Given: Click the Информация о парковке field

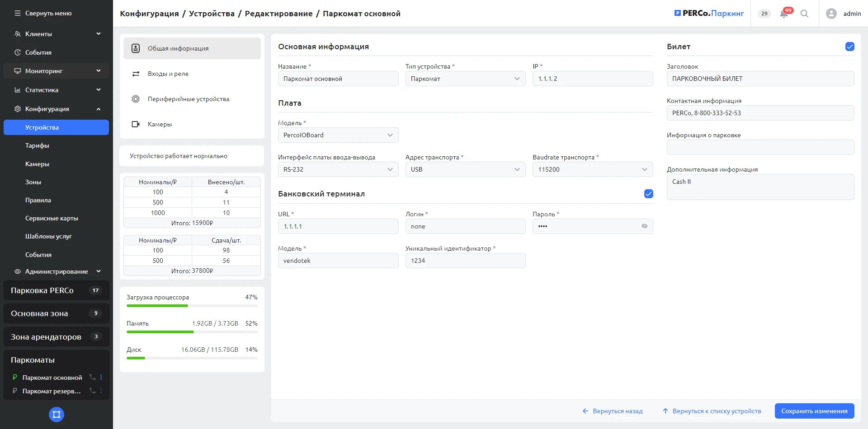Looking at the screenshot, I should [760, 147].
